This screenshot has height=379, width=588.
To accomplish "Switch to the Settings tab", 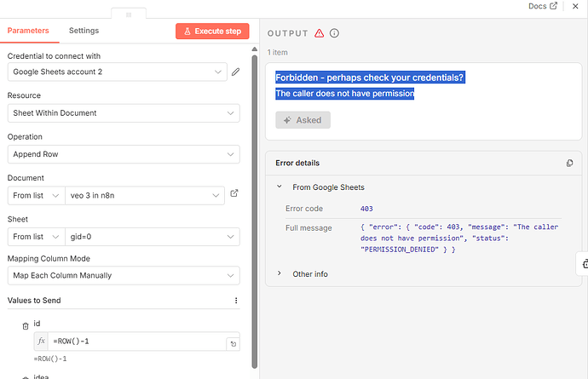I will pyautogui.click(x=84, y=31).
